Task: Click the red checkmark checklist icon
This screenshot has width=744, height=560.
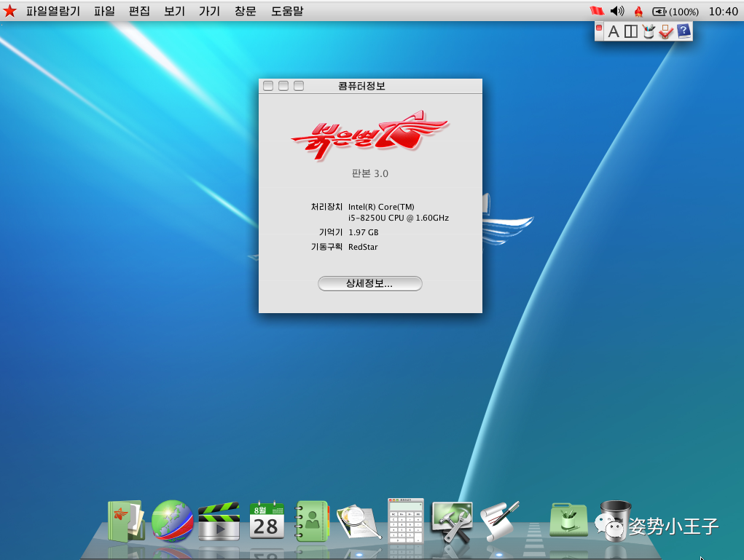Action: 666,32
